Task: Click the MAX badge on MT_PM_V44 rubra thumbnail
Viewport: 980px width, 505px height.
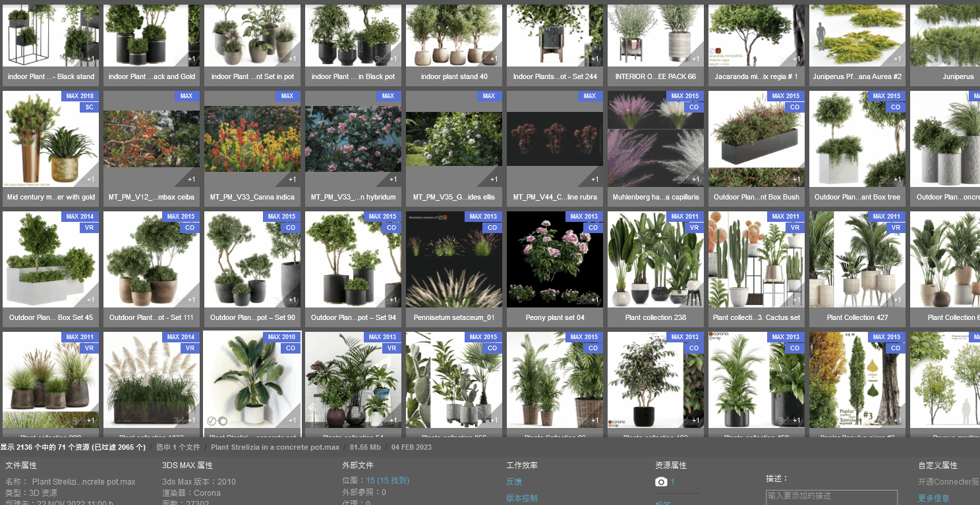Action: [589, 96]
